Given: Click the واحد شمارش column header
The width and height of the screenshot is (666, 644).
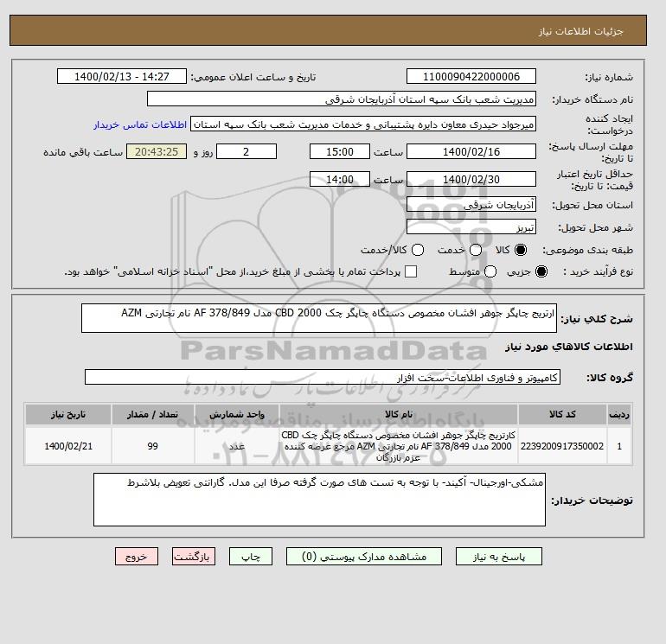Looking at the screenshot, I should click(x=237, y=414).
